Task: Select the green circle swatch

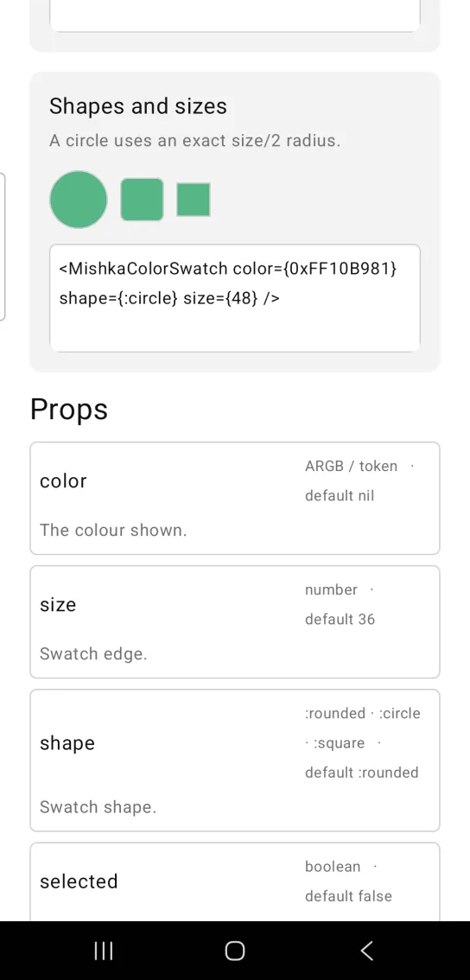Action: coord(78,200)
